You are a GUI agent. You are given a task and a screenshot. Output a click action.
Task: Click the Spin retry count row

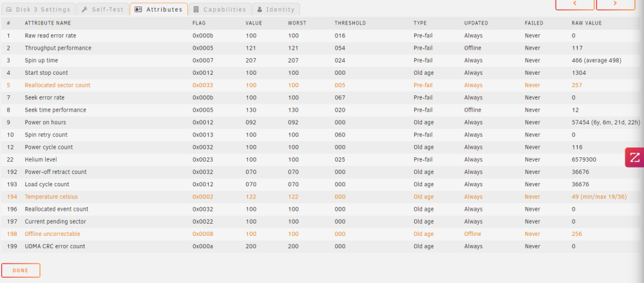coord(322,135)
